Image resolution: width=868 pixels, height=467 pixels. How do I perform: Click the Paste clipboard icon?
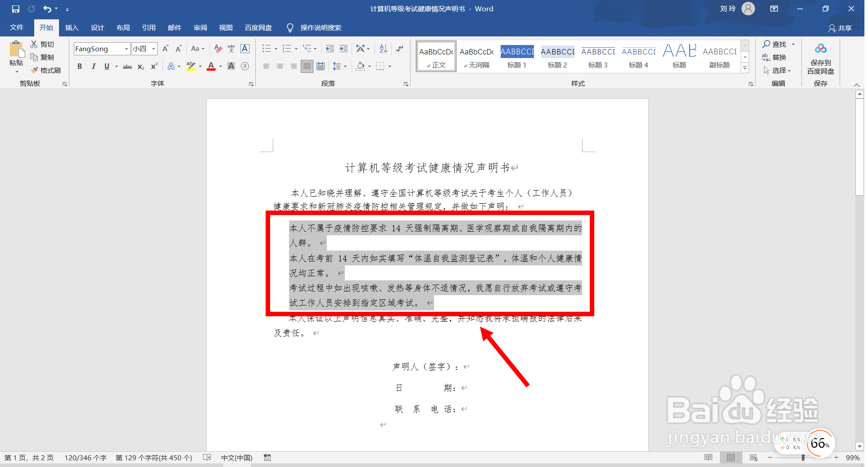(16, 49)
